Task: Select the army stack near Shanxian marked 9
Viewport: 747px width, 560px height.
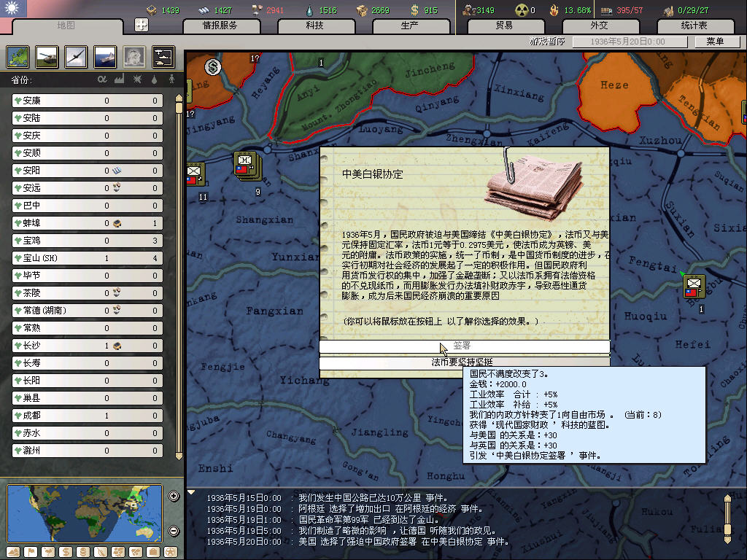Action: click(x=247, y=166)
